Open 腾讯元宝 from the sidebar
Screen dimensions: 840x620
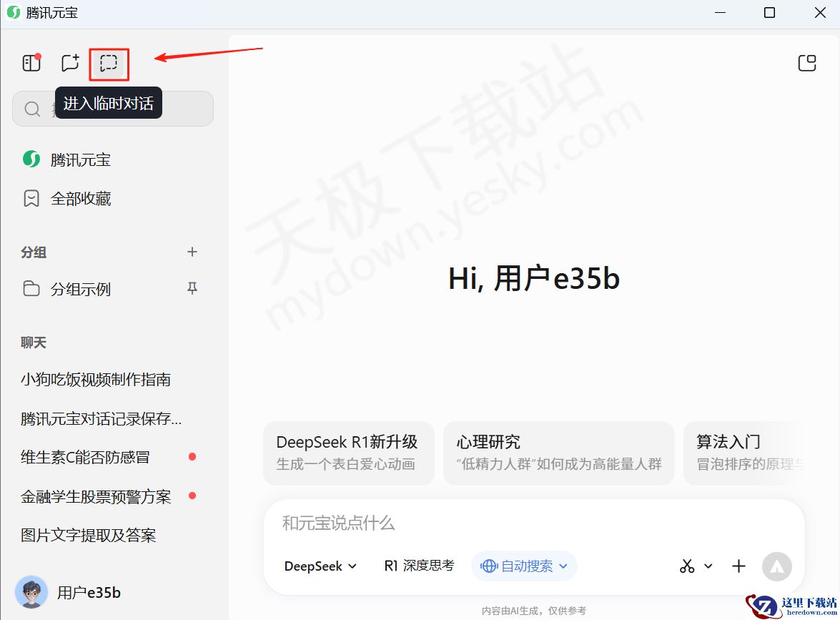point(67,159)
